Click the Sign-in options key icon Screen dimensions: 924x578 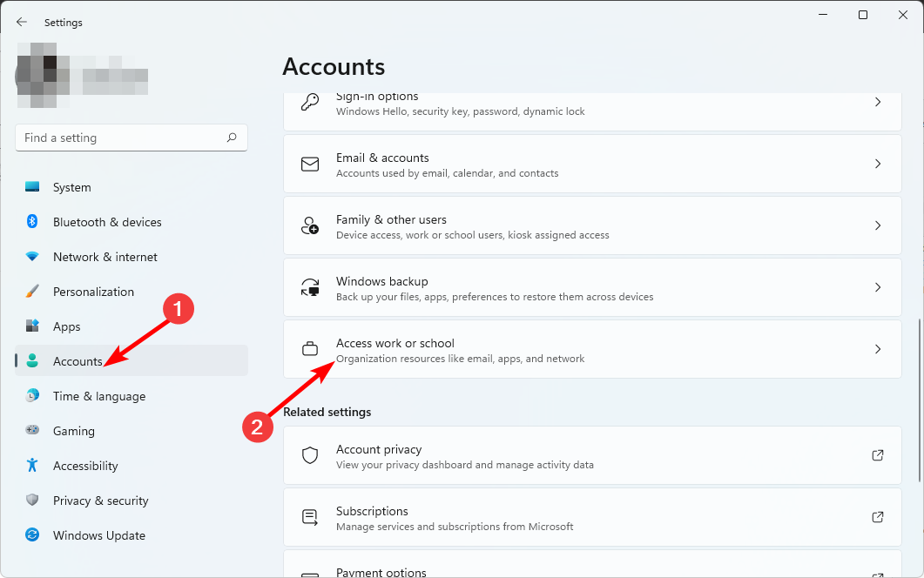click(x=310, y=102)
